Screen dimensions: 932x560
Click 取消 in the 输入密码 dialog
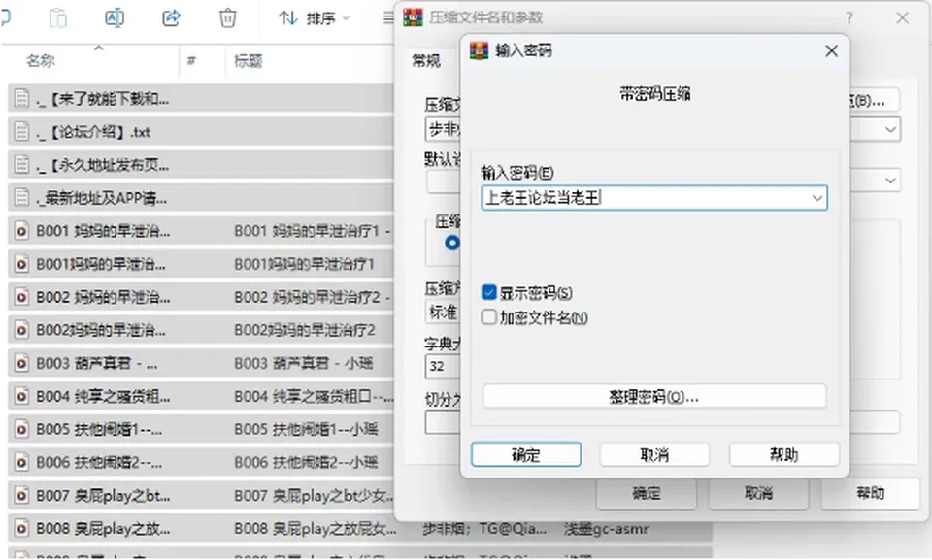coord(654,455)
